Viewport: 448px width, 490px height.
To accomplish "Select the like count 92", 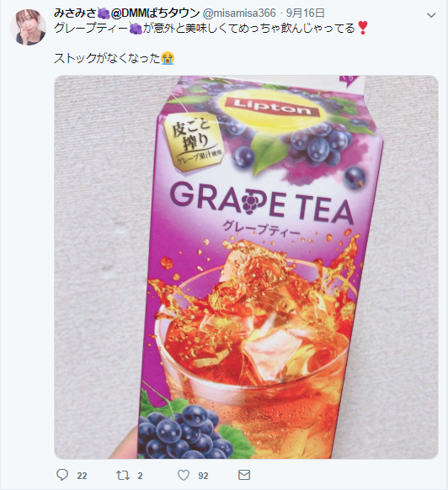I will coord(203,476).
